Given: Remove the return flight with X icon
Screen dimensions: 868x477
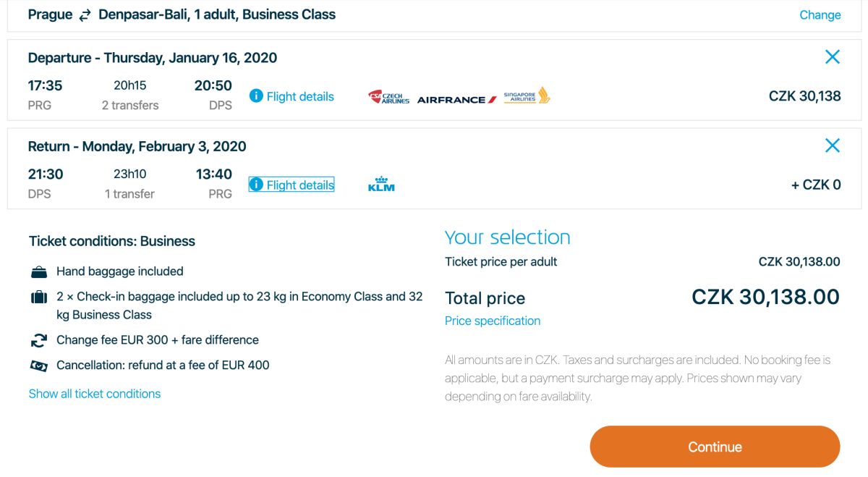Looking at the screenshot, I should tap(832, 145).
